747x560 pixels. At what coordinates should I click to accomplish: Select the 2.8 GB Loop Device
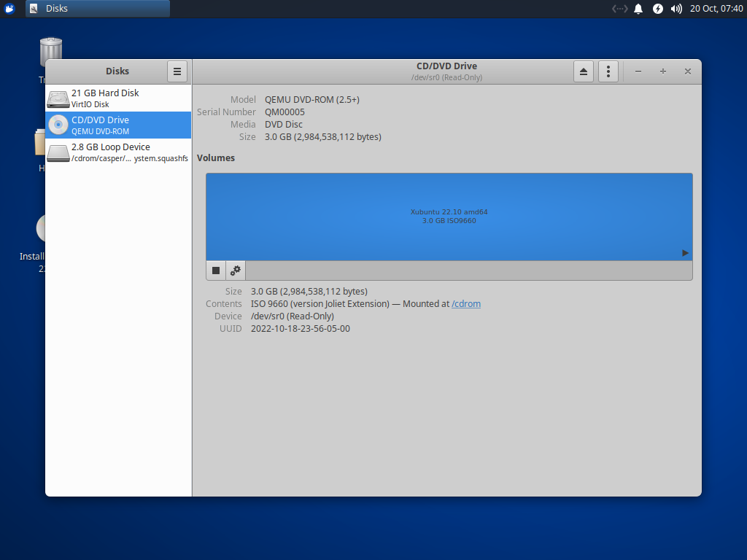117,152
